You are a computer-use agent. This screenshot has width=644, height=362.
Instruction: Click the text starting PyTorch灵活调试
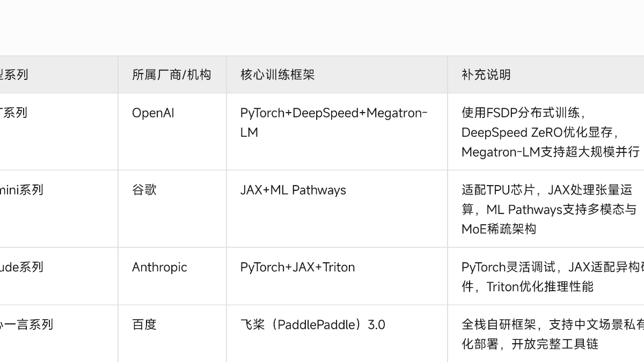tap(553, 277)
